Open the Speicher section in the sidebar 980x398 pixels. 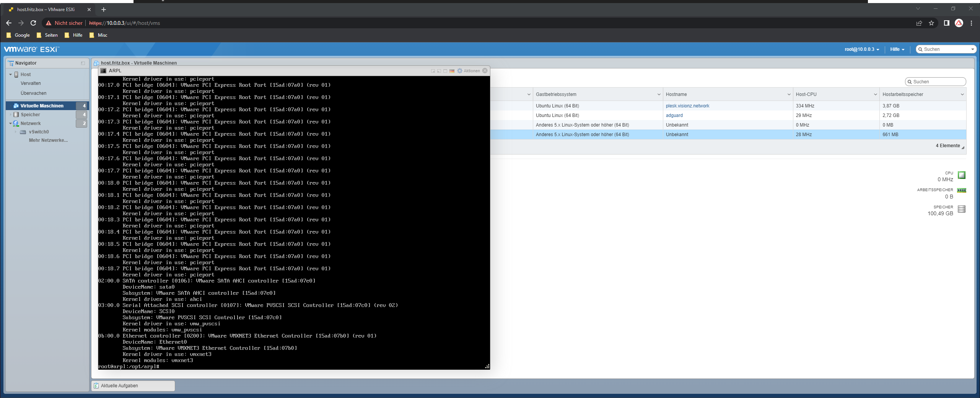(31, 114)
